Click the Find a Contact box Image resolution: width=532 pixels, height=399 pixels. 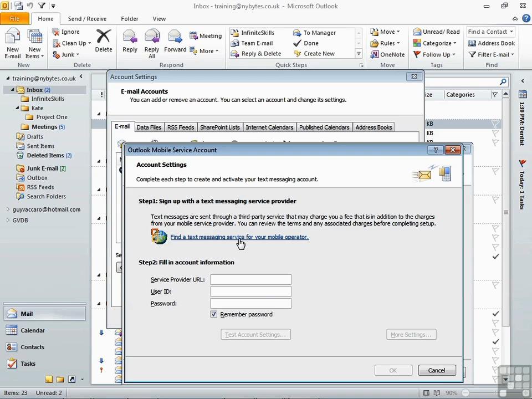[490, 32]
